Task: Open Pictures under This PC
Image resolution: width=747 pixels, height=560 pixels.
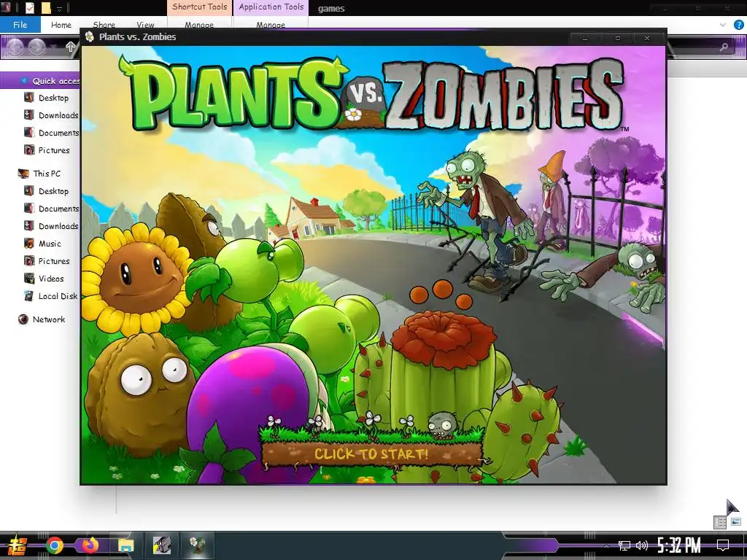Action: pyautogui.click(x=47, y=261)
